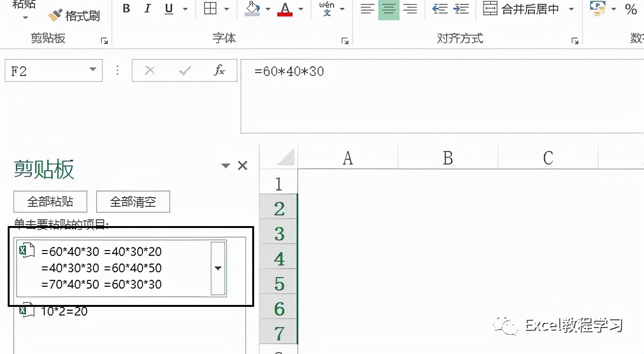The height and width of the screenshot is (354, 644).
Task: Click Clear All (全部清空) button
Action: click(133, 202)
